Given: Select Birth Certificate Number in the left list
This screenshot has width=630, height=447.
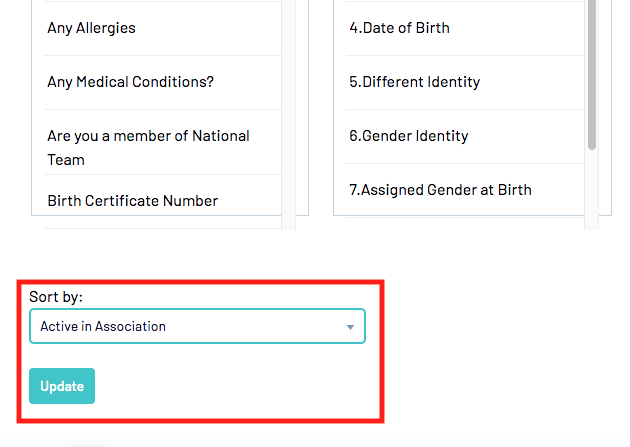Looking at the screenshot, I should pyautogui.click(x=132, y=201).
